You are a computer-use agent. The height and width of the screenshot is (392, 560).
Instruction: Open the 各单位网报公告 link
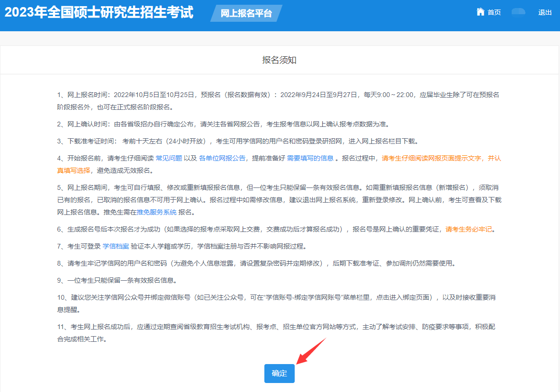pyautogui.click(x=222, y=158)
